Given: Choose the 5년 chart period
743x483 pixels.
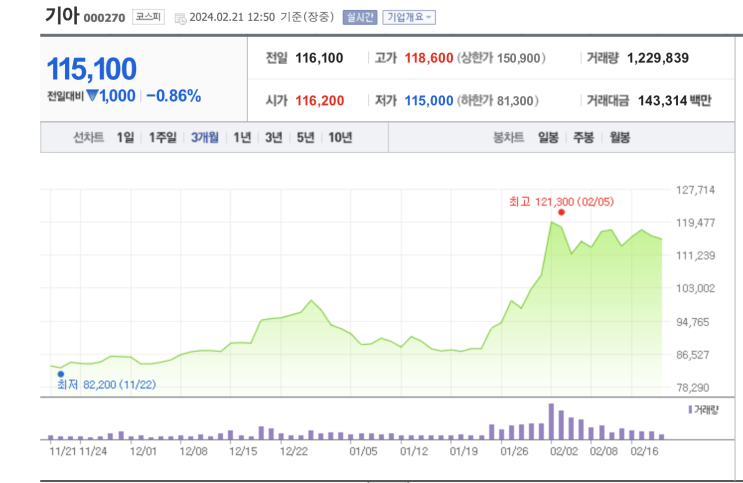Looking at the screenshot, I should 306,137.
